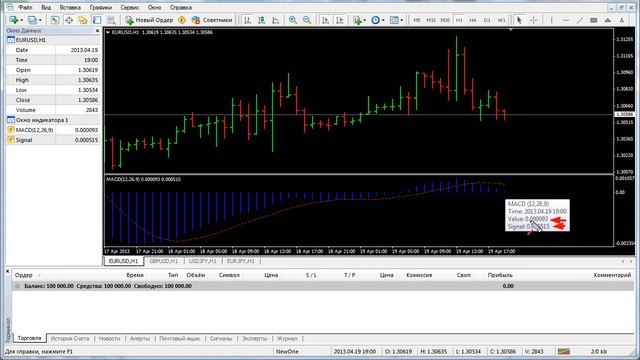The width and height of the screenshot is (640, 360).
Task: Expand the Templates dropdown arrow
Action: click(402, 20)
